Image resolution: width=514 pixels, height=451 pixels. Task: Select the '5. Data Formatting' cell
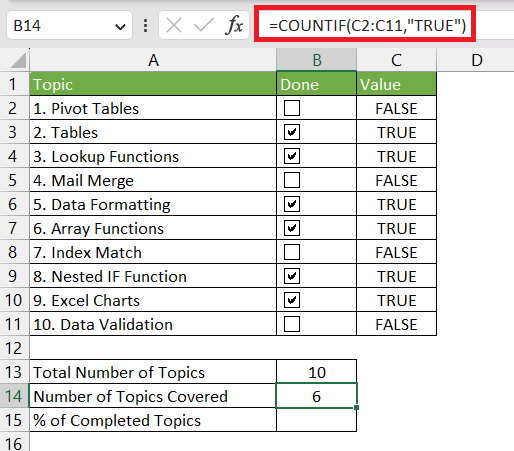coord(153,204)
